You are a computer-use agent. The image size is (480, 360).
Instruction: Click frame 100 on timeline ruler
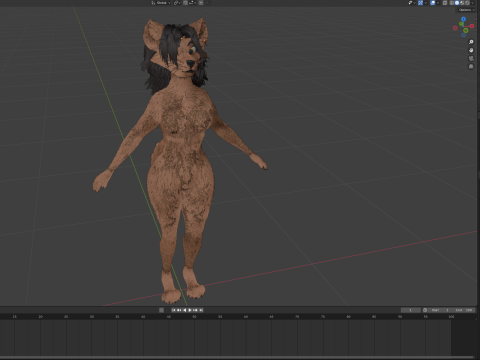(x=451, y=316)
